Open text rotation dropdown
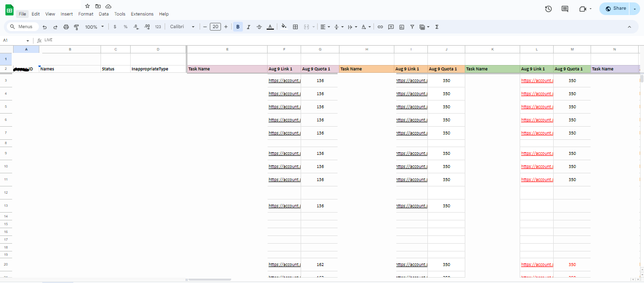Viewport: 644px width, 283px height. click(x=366, y=27)
